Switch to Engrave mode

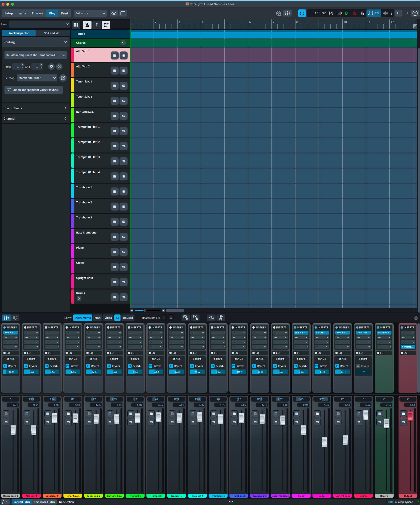coord(37,13)
